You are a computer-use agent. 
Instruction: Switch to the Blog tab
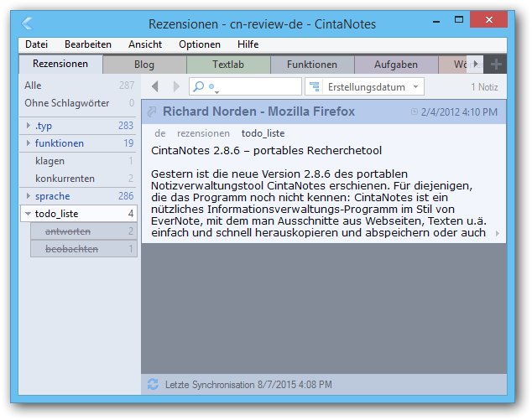(144, 65)
